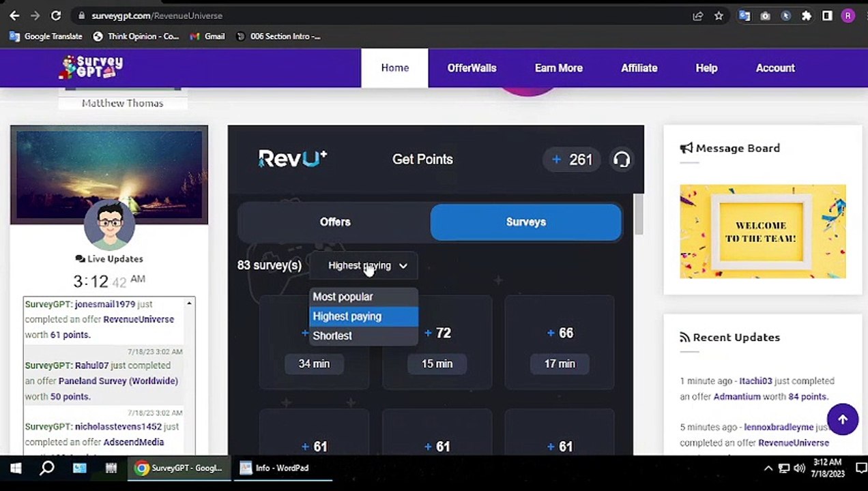Open the OfferWalls menu
Viewport: 868px width, 491px height.
tap(472, 68)
